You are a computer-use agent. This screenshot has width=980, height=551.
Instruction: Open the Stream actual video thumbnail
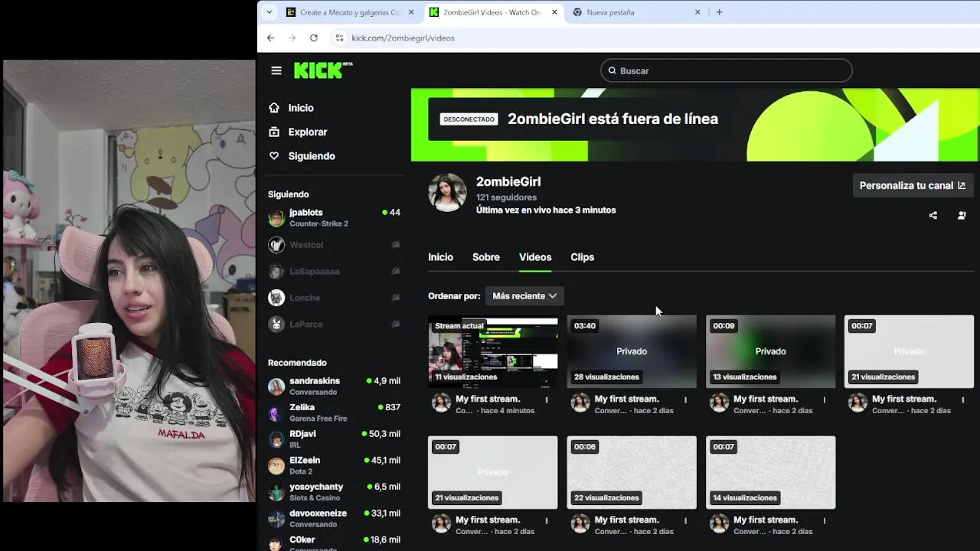click(x=493, y=352)
